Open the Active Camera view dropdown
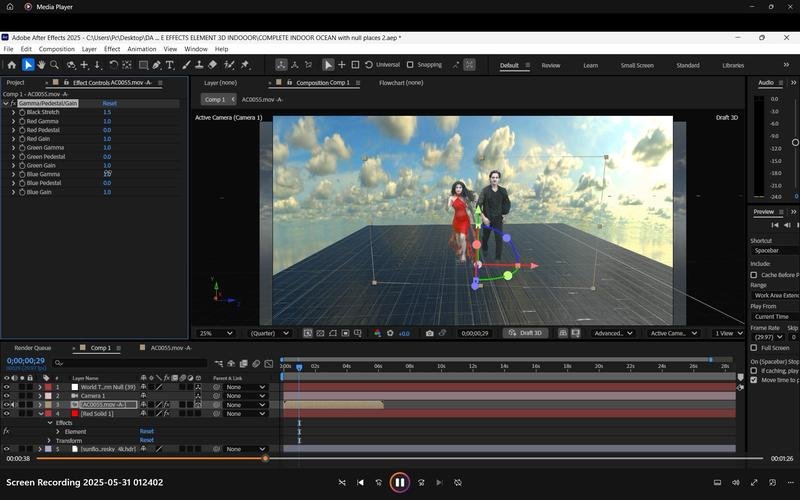This screenshot has width=800, height=500. (673, 333)
